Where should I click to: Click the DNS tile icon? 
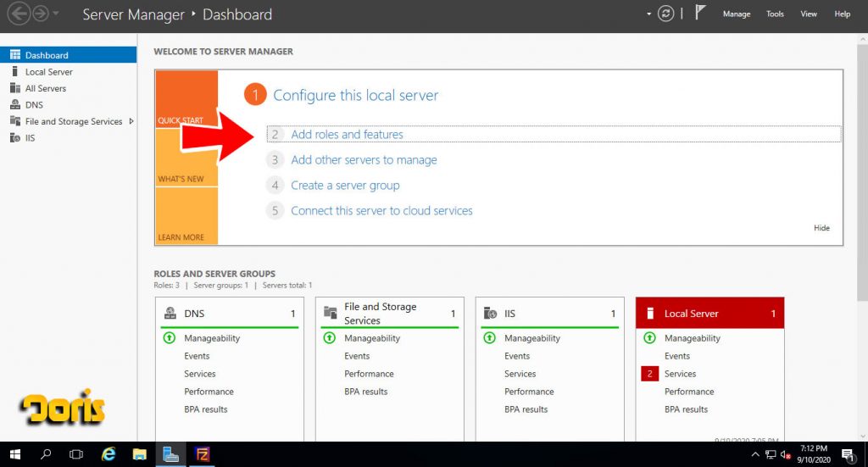point(170,314)
